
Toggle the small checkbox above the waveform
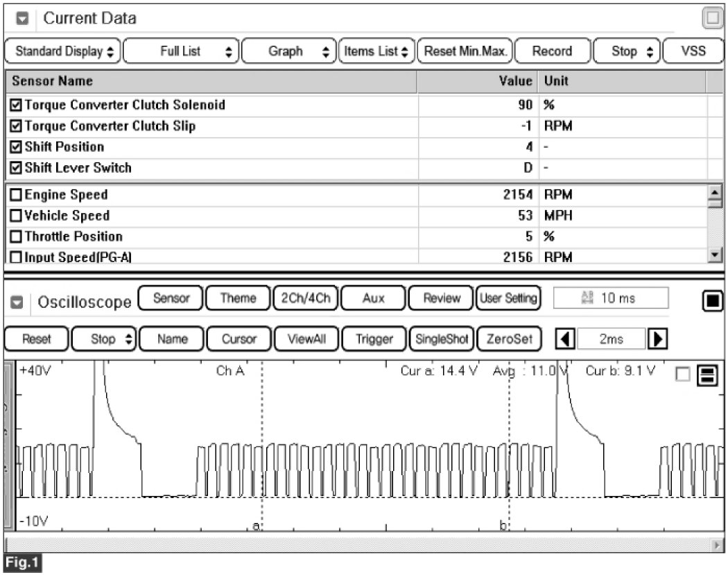[682, 375]
